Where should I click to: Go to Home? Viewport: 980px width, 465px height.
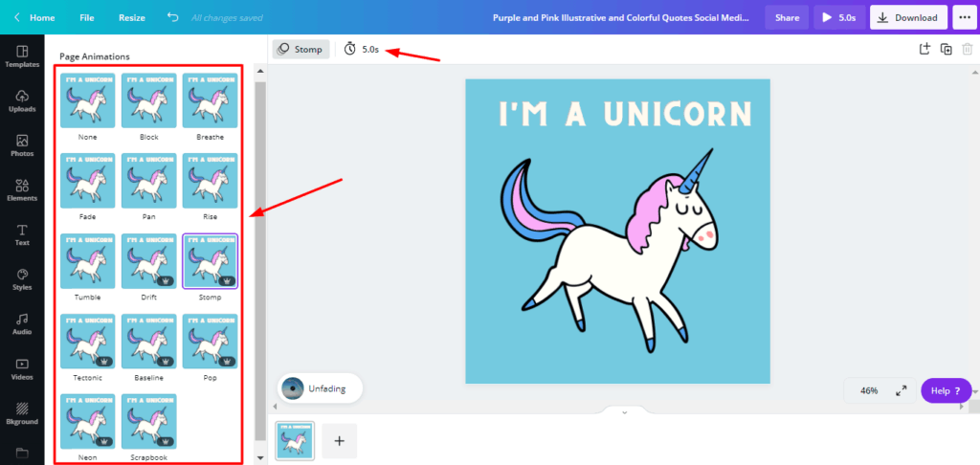tap(42, 17)
